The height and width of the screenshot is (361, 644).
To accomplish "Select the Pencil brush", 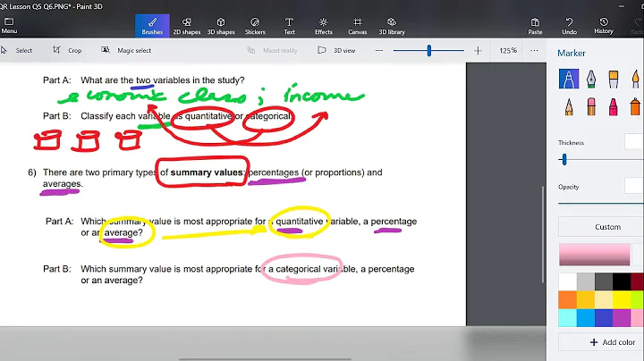I will coord(569,106).
